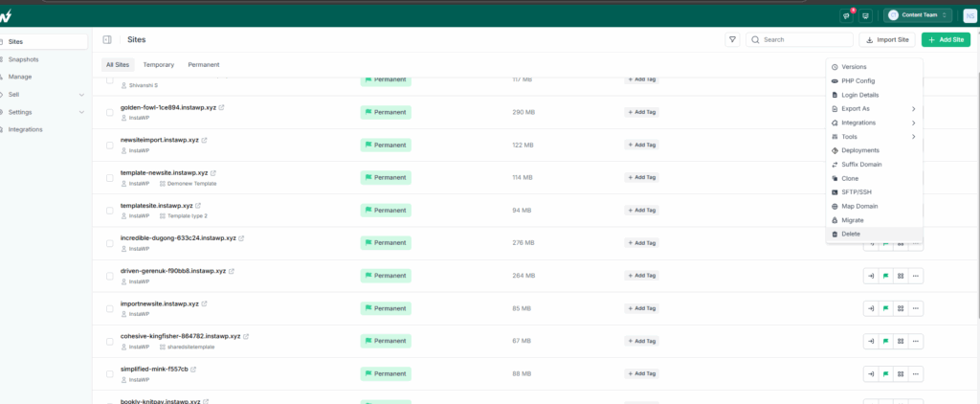
Task: Click the filter funnel icon
Action: (732, 39)
